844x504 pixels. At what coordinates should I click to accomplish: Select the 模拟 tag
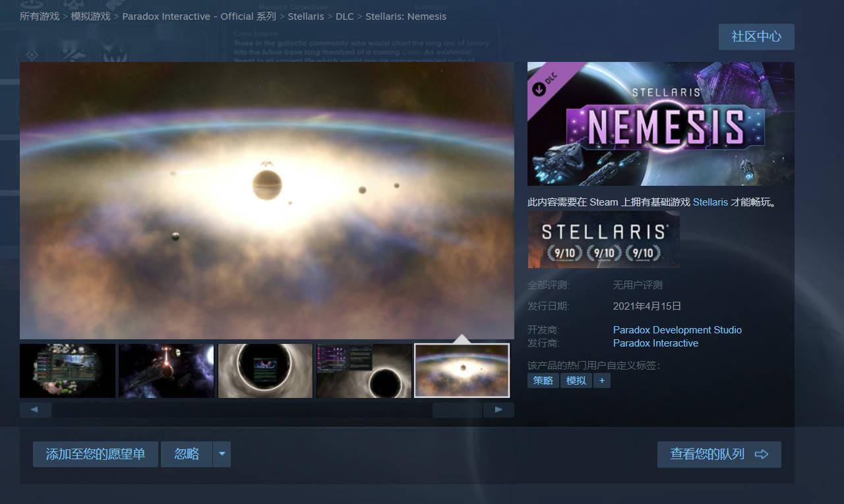coord(576,380)
